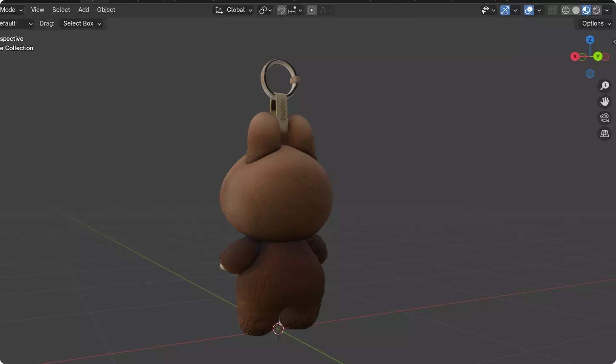The image size is (616, 364).
Task: Click the hand pan view button
Action: coord(605,102)
